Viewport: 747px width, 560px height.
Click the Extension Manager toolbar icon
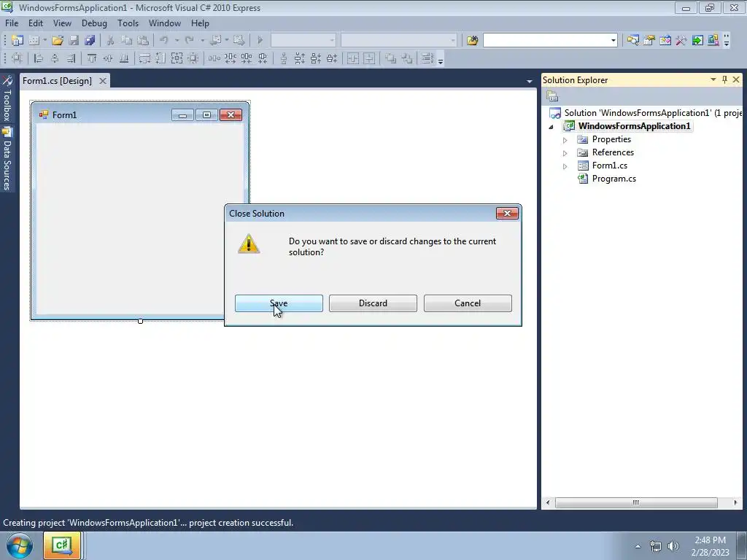coord(713,41)
